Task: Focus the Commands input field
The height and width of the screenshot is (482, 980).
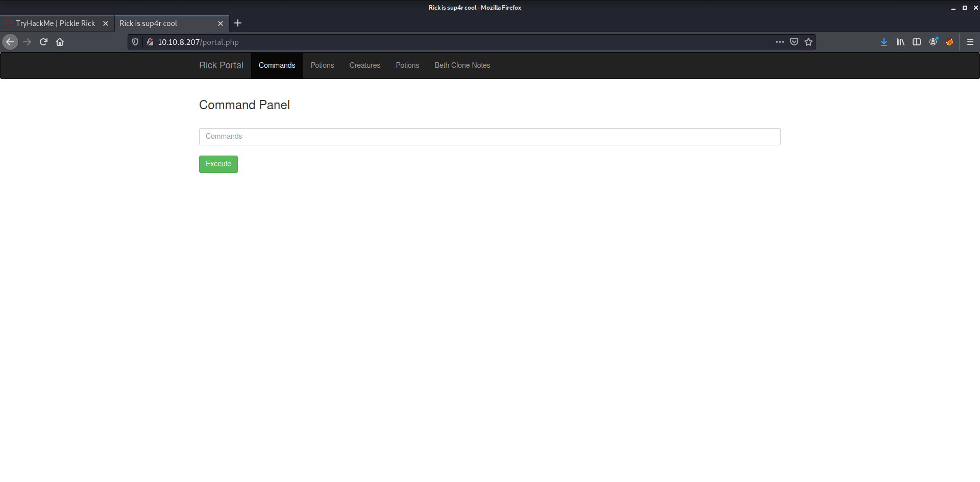Action: 490,137
